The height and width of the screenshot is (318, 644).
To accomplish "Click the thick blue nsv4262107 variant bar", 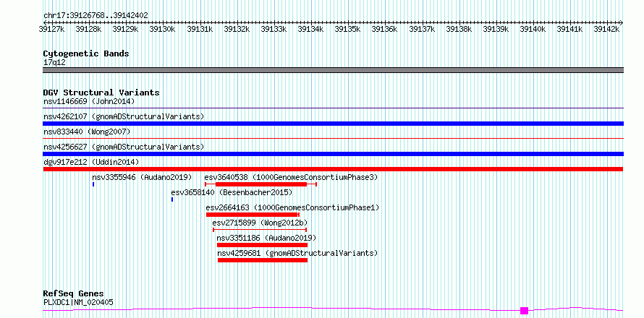I will [333, 124].
